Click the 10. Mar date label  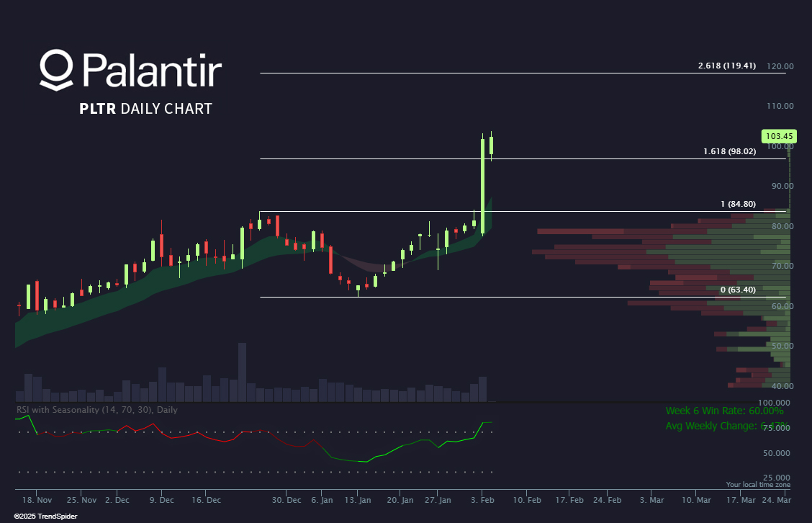click(696, 500)
